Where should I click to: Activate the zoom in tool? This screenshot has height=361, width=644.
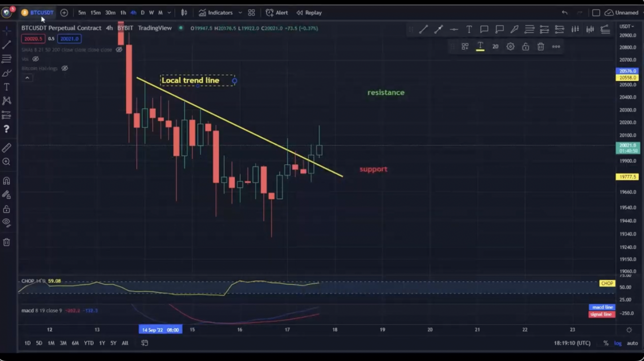6,162
